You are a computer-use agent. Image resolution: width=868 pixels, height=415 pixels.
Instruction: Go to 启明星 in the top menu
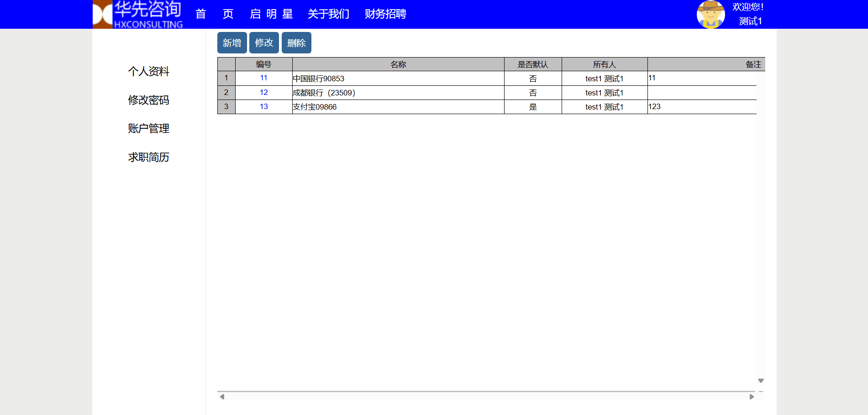(x=271, y=14)
